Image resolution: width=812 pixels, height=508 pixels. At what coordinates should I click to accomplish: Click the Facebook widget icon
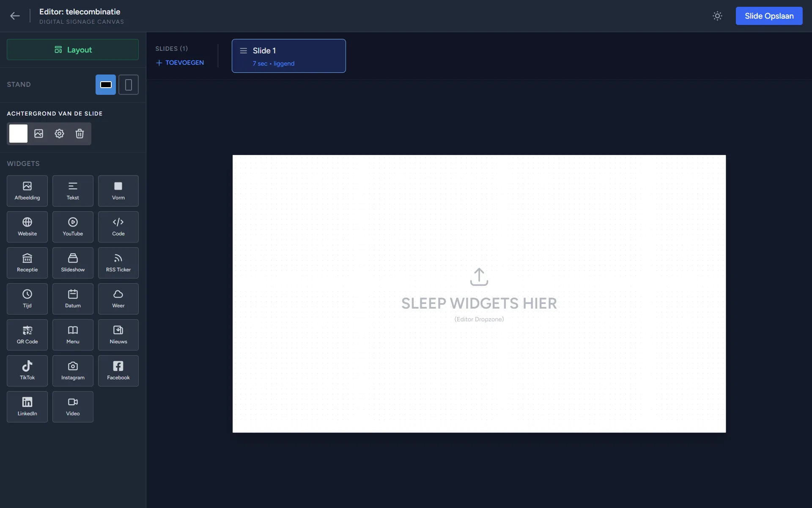pos(118,366)
